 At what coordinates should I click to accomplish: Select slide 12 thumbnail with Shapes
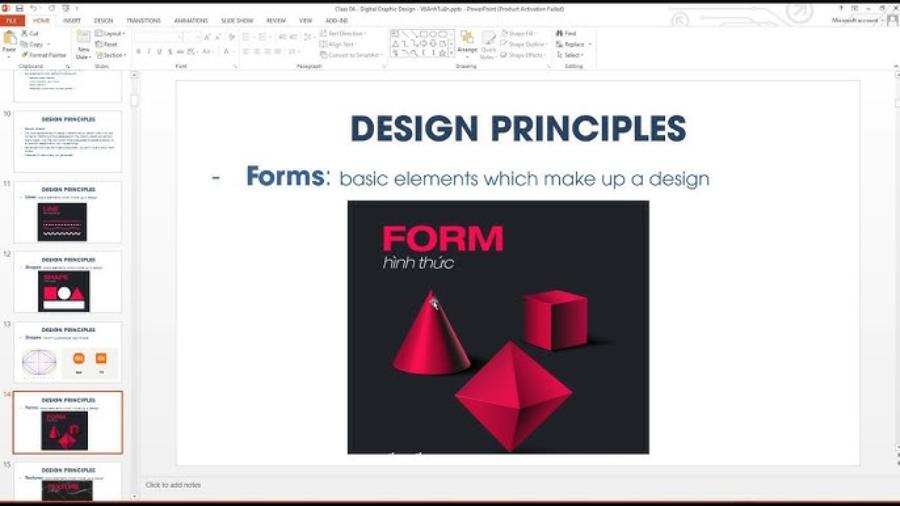(x=67, y=282)
